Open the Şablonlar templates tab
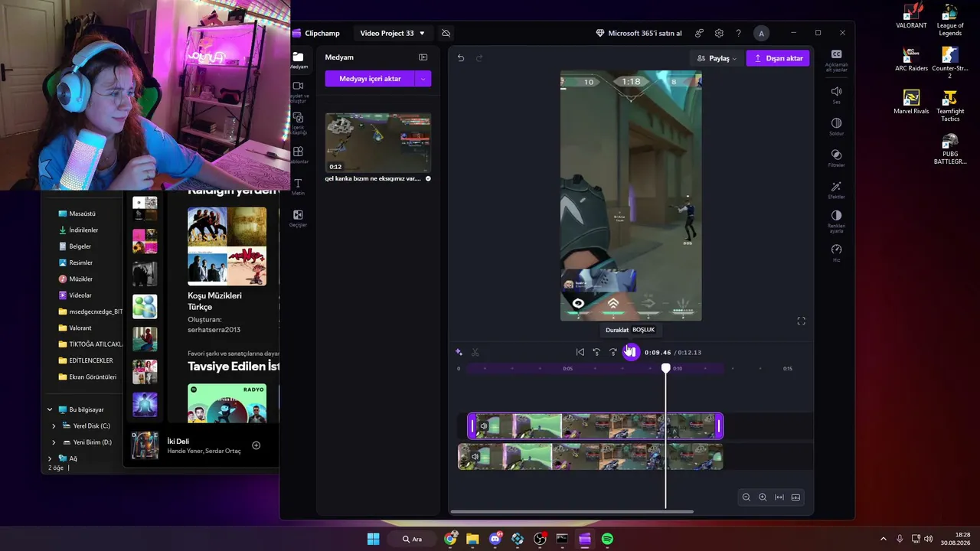This screenshot has width=980, height=551. point(298,155)
